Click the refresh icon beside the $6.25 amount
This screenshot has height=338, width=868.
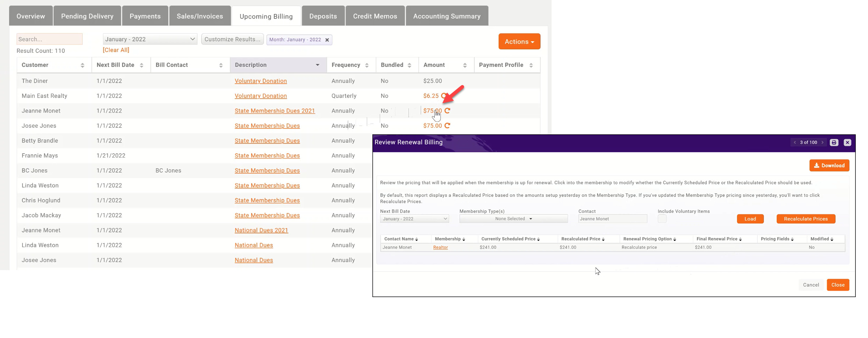coord(444,96)
